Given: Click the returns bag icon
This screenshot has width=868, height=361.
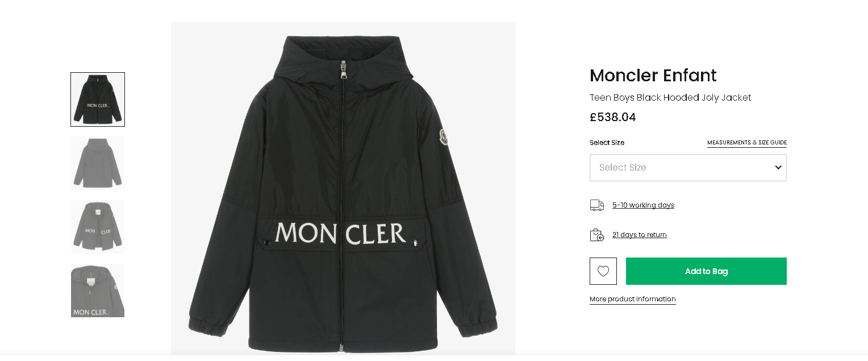Looking at the screenshot, I should (x=596, y=235).
